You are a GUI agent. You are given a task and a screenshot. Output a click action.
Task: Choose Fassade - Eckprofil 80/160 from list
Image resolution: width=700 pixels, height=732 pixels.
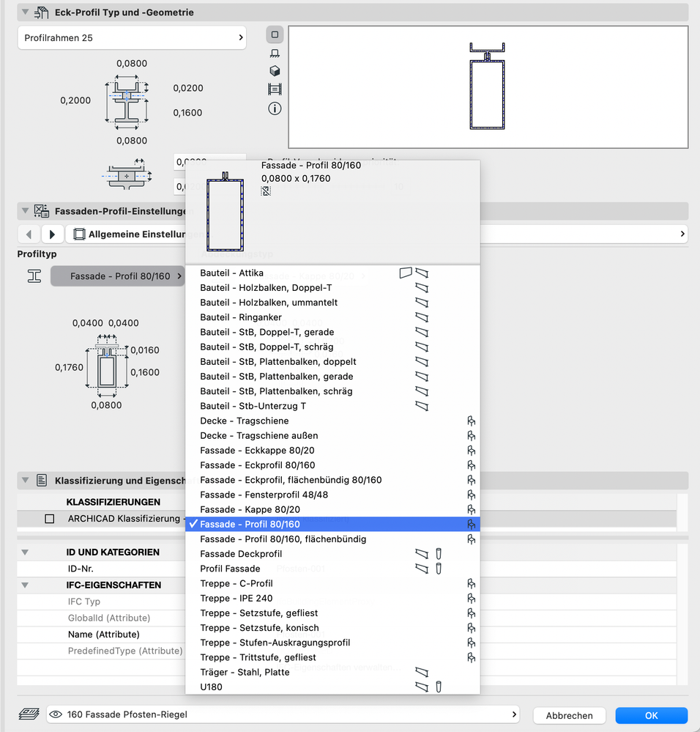(x=258, y=465)
